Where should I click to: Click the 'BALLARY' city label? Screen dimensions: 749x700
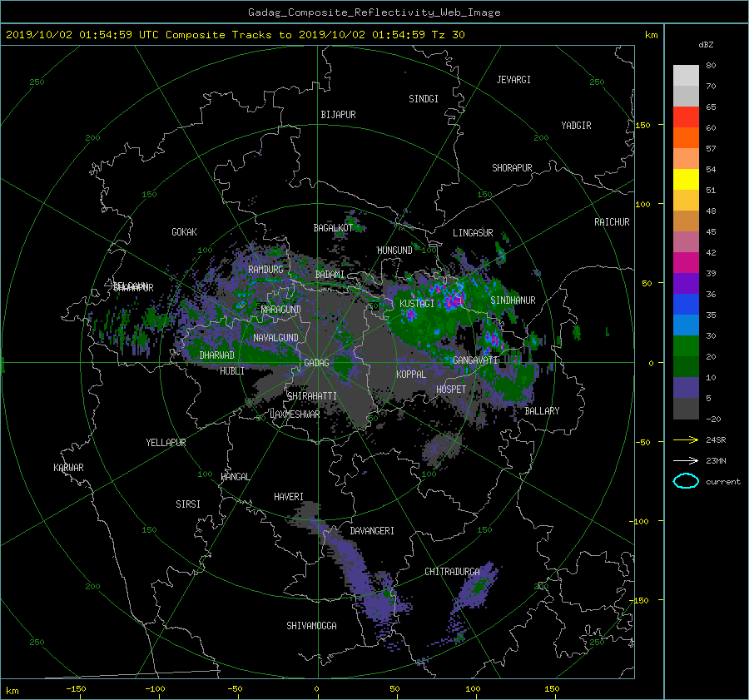(x=542, y=411)
